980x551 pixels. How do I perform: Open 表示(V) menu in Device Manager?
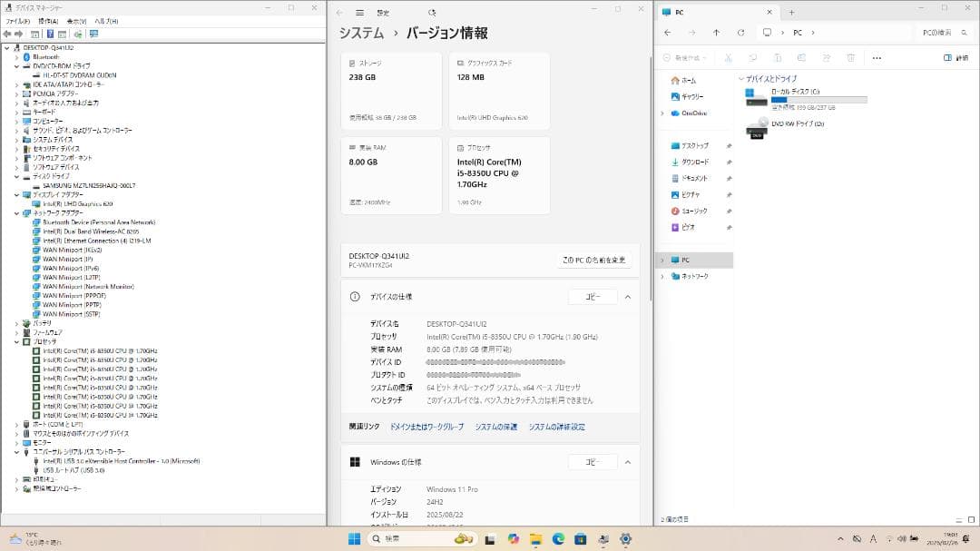(x=76, y=21)
